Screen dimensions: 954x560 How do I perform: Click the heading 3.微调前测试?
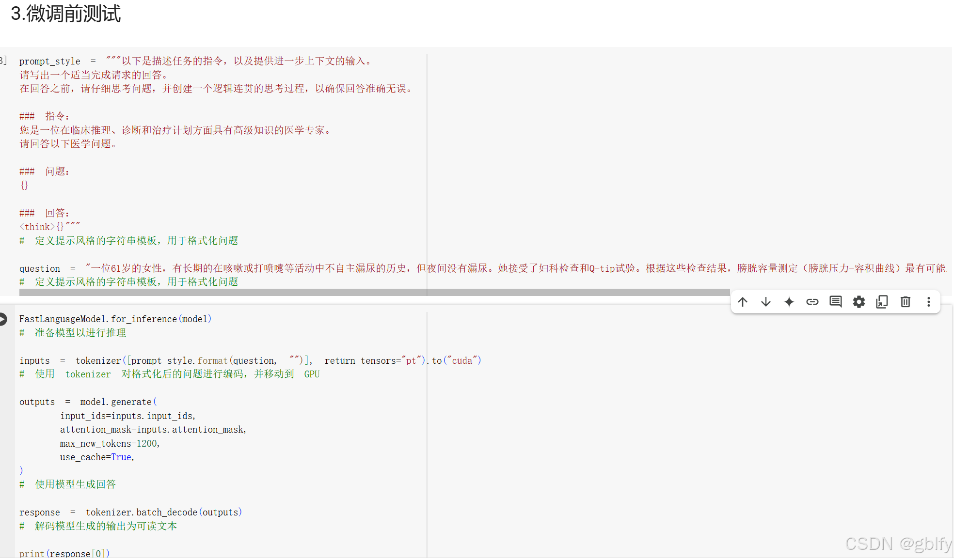click(x=66, y=14)
